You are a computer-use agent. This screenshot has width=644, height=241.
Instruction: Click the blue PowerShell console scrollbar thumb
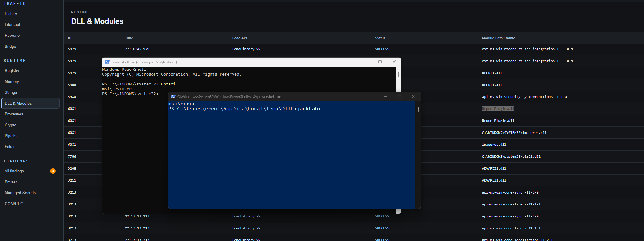pos(418,109)
